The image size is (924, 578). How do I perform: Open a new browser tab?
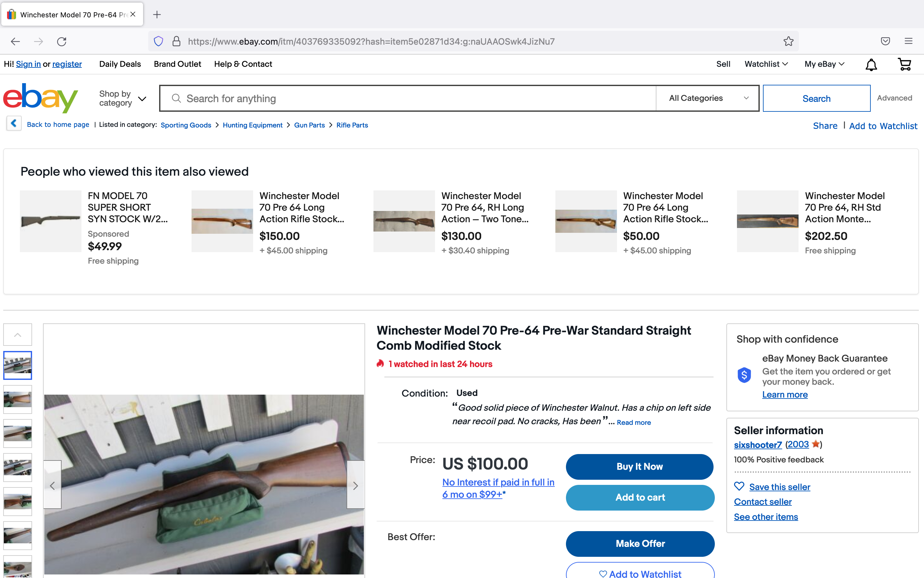(x=157, y=14)
